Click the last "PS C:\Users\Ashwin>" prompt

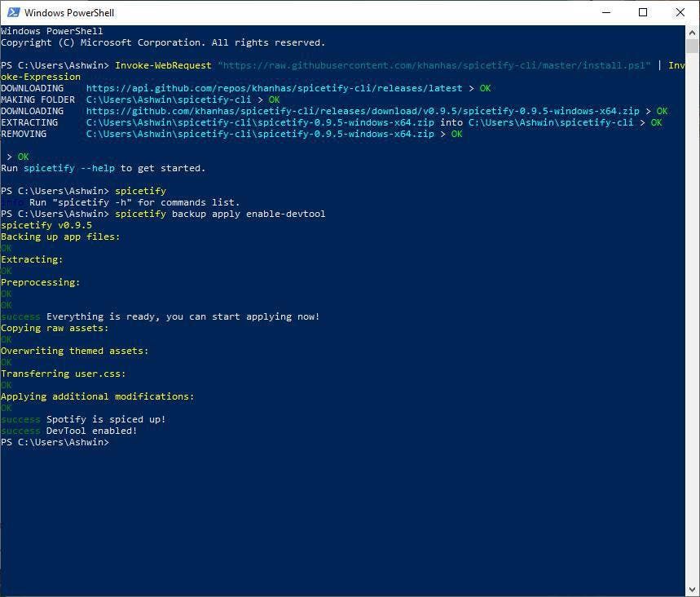pos(55,442)
